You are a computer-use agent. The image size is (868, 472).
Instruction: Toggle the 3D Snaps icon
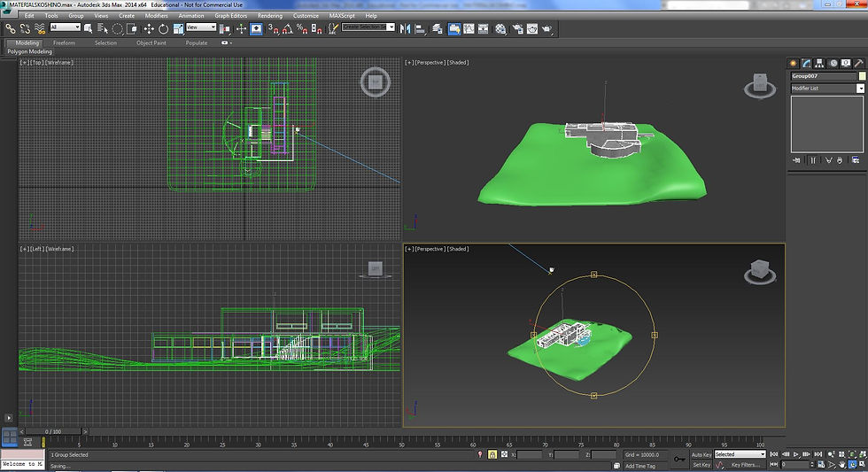point(274,28)
